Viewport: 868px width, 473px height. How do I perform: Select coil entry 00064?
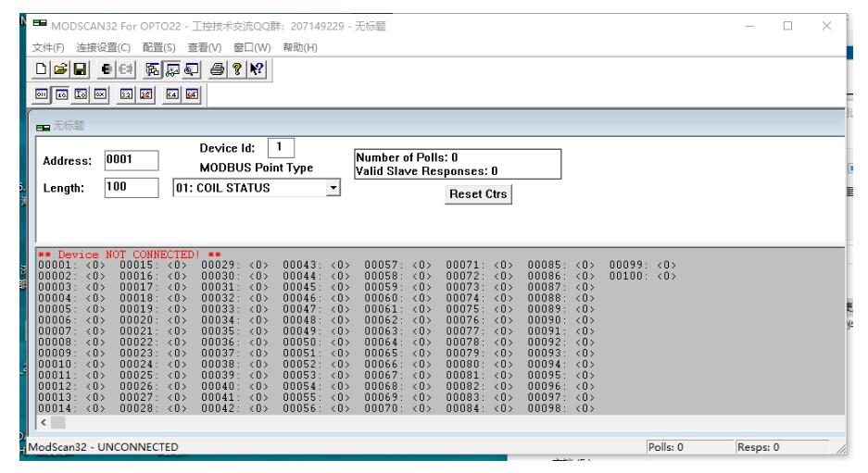398,342
